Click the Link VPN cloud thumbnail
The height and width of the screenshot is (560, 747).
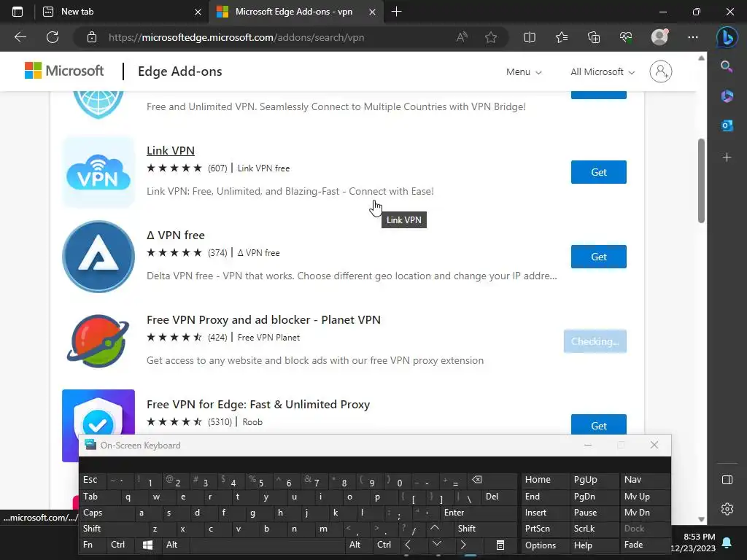pos(98,172)
